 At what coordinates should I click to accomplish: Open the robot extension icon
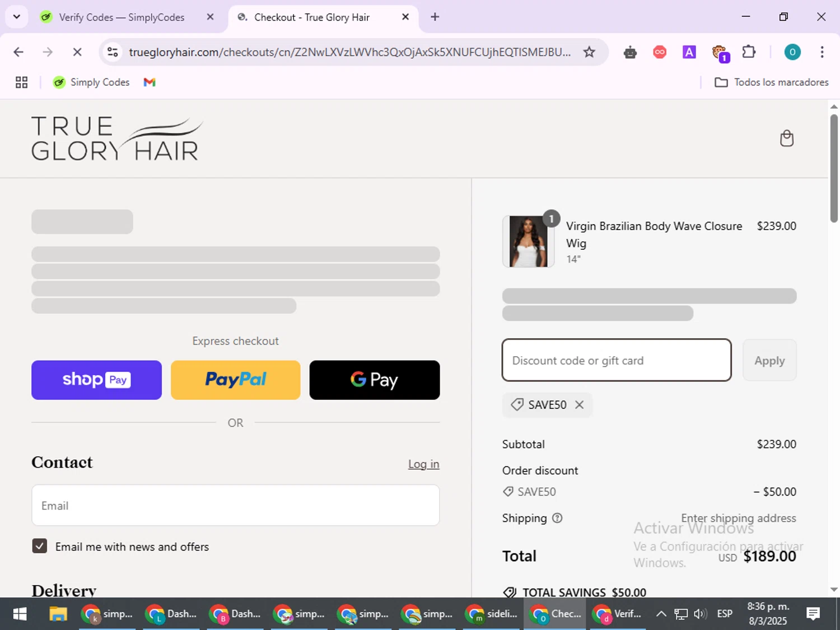tap(630, 52)
